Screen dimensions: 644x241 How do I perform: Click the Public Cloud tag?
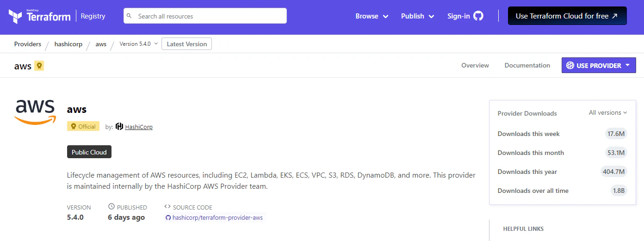89,152
